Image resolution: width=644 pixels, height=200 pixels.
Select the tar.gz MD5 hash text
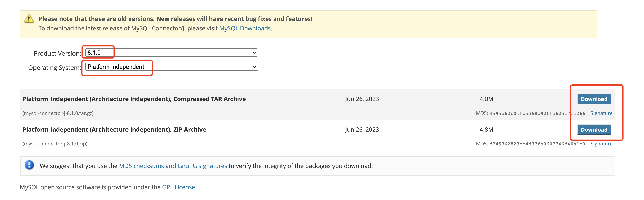click(x=537, y=114)
